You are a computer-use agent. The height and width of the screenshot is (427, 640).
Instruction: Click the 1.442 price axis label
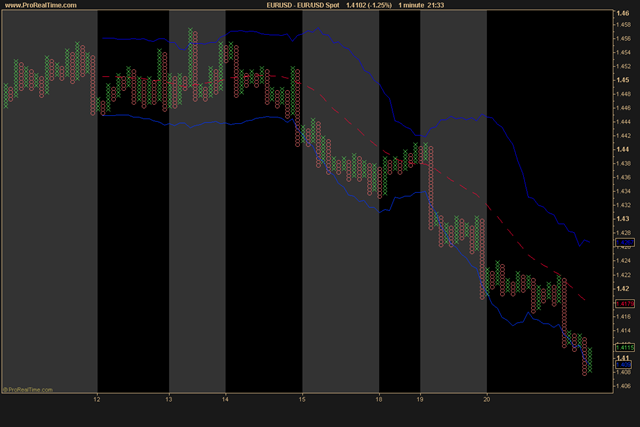point(624,136)
